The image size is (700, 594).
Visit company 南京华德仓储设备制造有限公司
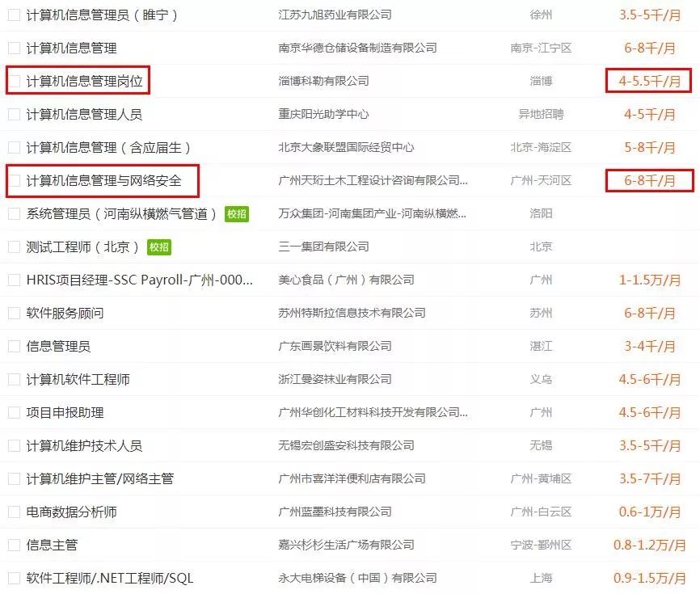pyautogui.click(x=357, y=48)
